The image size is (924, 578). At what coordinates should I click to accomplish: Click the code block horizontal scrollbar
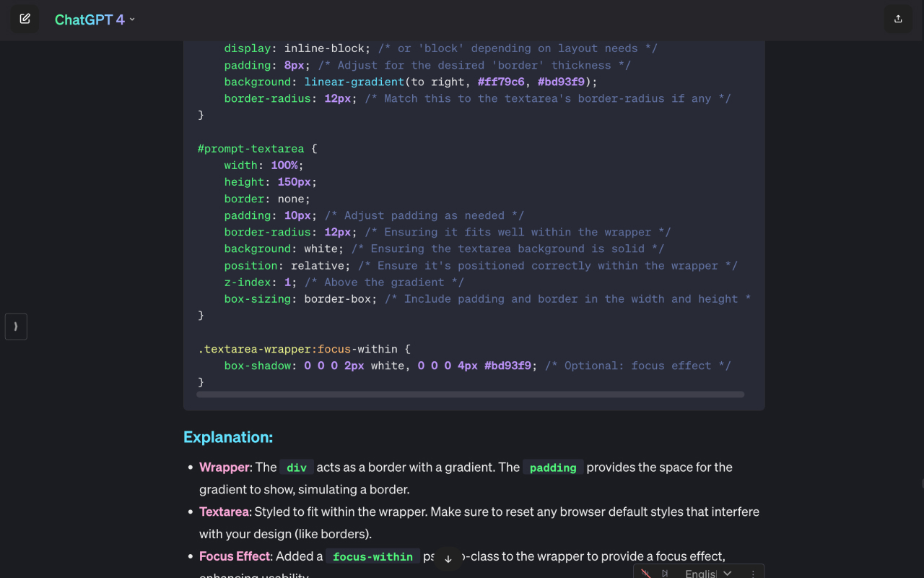[470, 394]
